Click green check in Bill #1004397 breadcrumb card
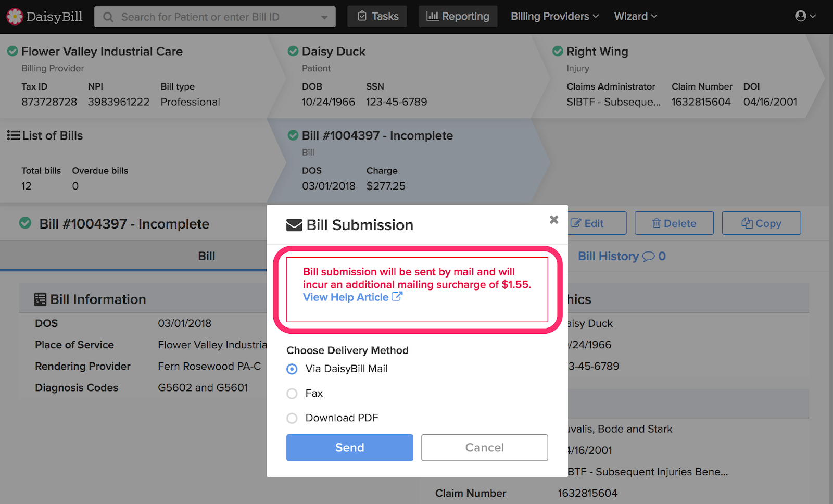Image resolution: width=833 pixels, height=504 pixels. pyautogui.click(x=293, y=135)
